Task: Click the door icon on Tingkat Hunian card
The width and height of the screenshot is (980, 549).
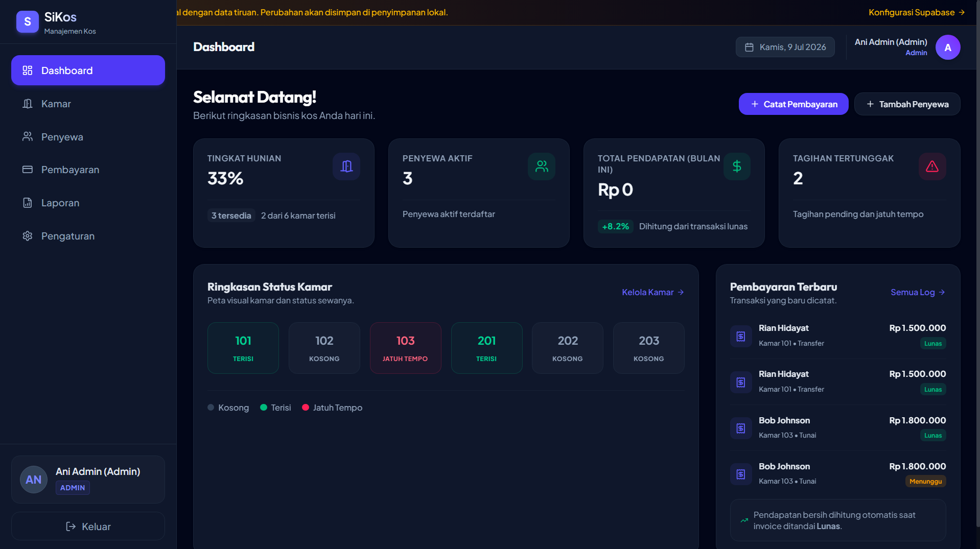Action: pos(346,166)
